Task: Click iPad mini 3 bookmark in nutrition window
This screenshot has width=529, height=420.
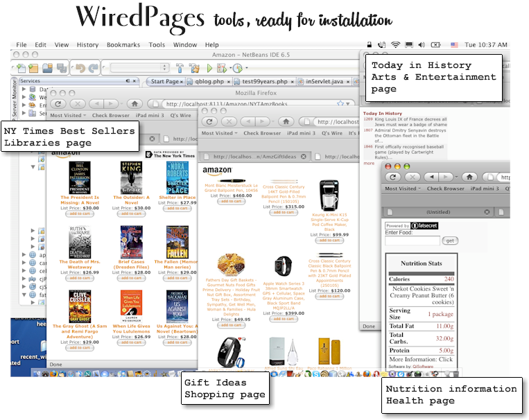Action: pyautogui.click(x=485, y=189)
